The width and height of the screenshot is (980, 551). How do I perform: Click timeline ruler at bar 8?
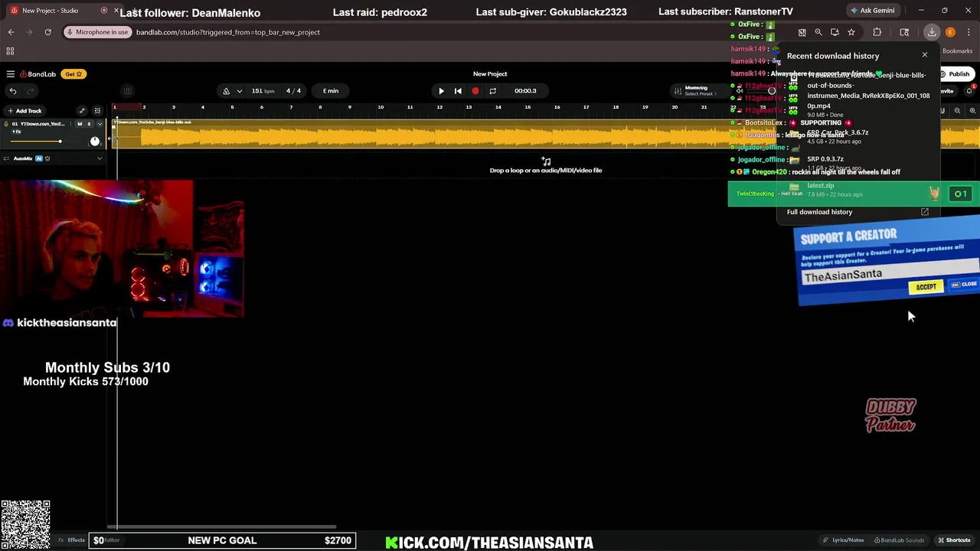[321, 107]
